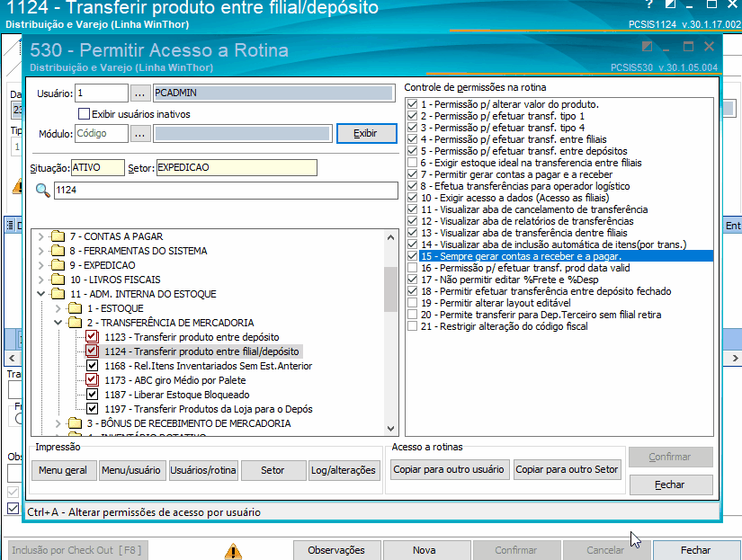Viewport: 742px width, 560px height.
Task: Expand the 8 - FERRAMENTAS DO SISTEMA node
Action: [x=40, y=251]
